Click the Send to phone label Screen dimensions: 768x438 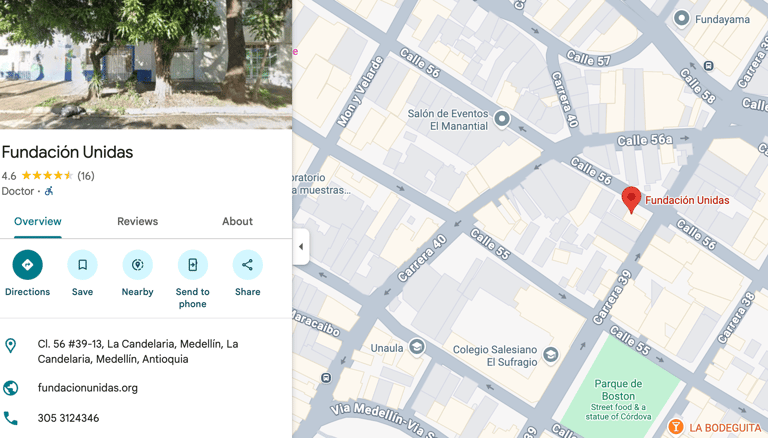coord(192,298)
